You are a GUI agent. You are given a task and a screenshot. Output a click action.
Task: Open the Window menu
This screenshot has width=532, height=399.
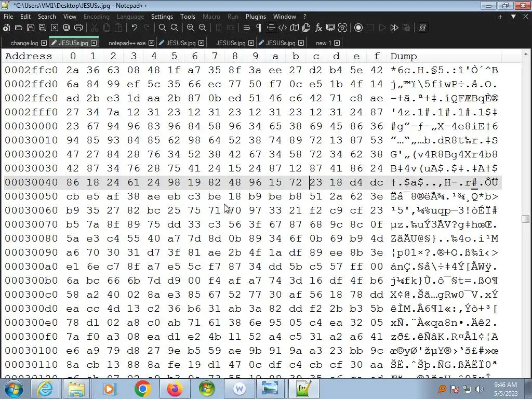285,16
